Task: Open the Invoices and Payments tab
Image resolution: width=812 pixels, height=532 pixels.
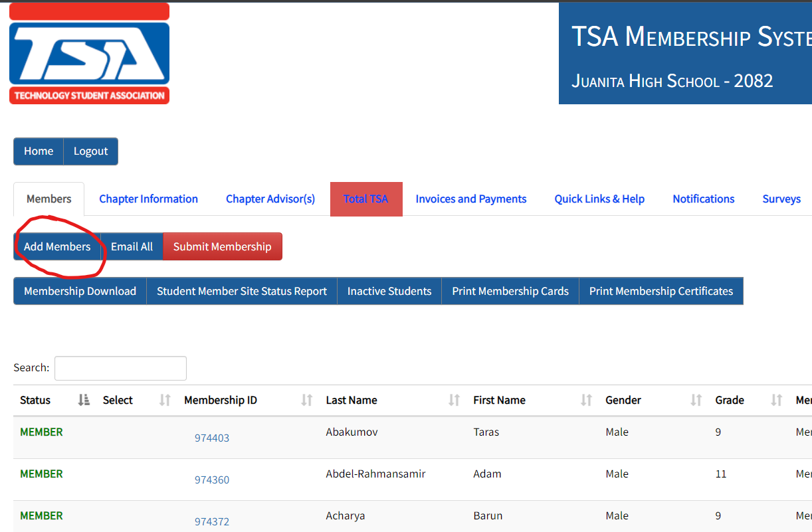Action: tap(470, 199)
